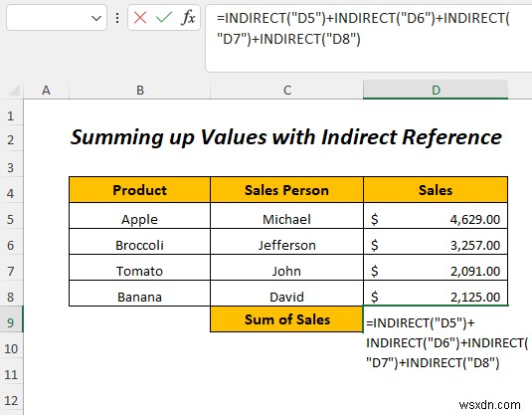Screen dimensions: 532x415
Task: Click the Product header cell
Action: click(140, 190)
